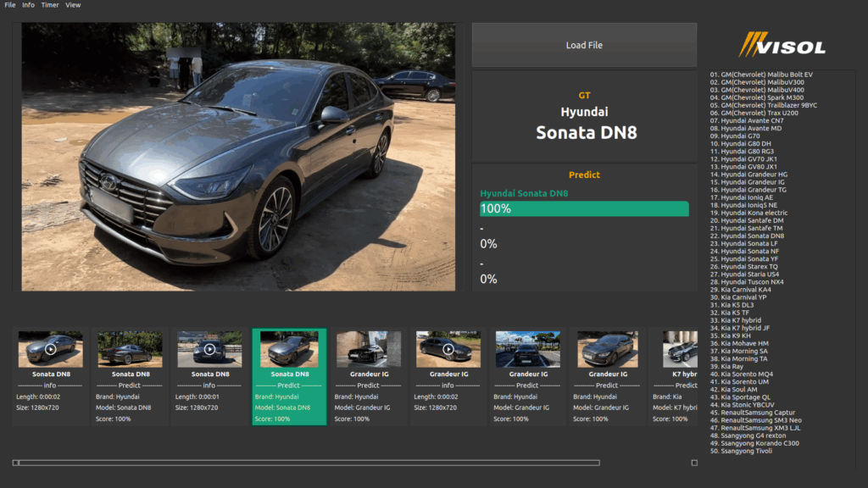Click the scrollbar right arrow button
868x488 pixels.
694,463
